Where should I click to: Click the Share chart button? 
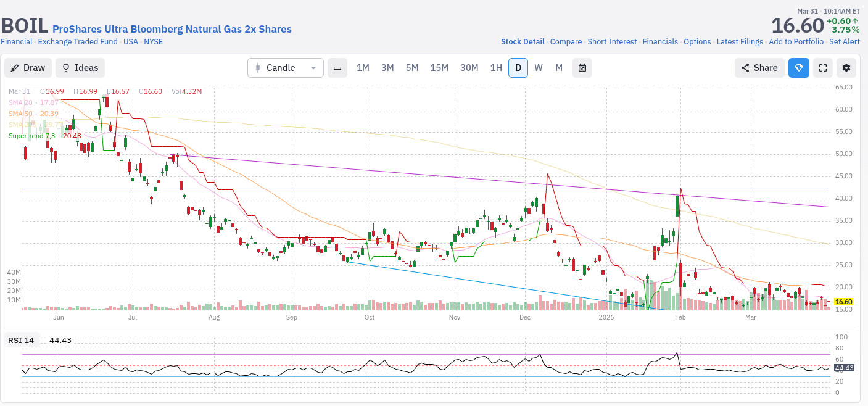(x=759, y=68)
